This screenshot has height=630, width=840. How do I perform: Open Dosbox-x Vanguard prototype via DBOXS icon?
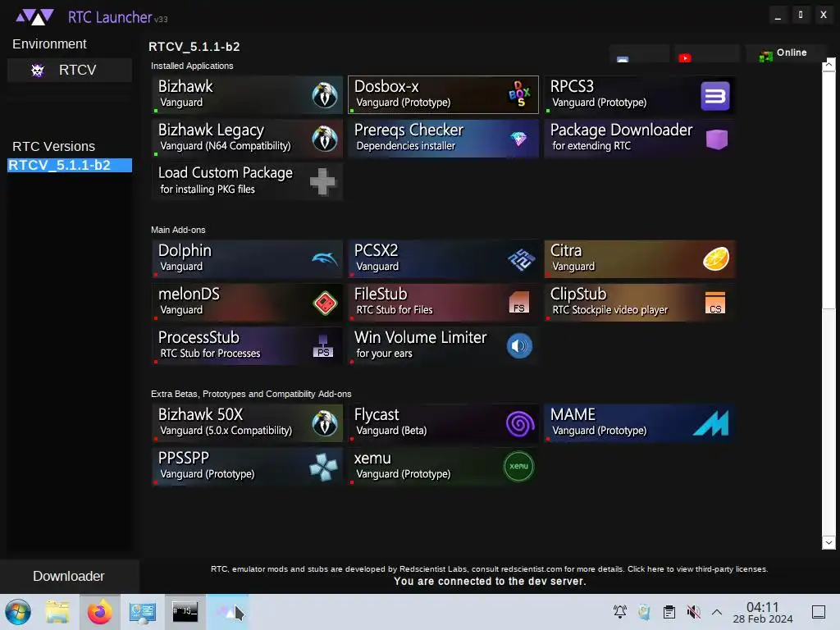coord(519,94)
